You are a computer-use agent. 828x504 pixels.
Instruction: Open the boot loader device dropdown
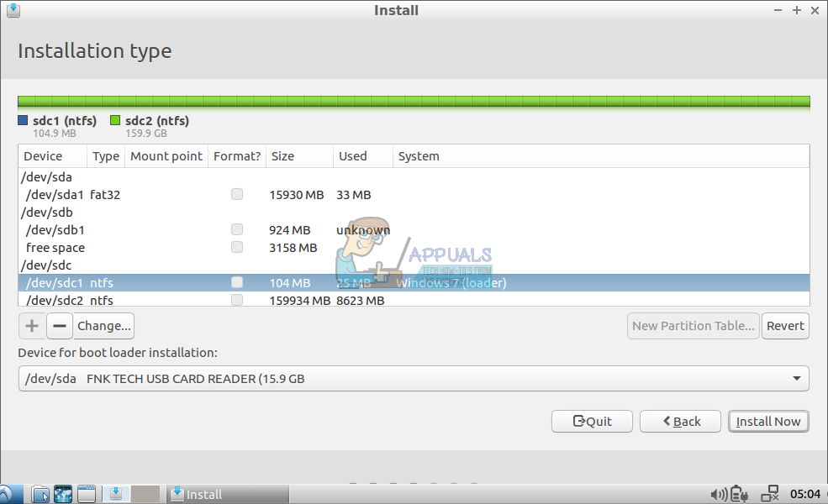pos(414,378)
